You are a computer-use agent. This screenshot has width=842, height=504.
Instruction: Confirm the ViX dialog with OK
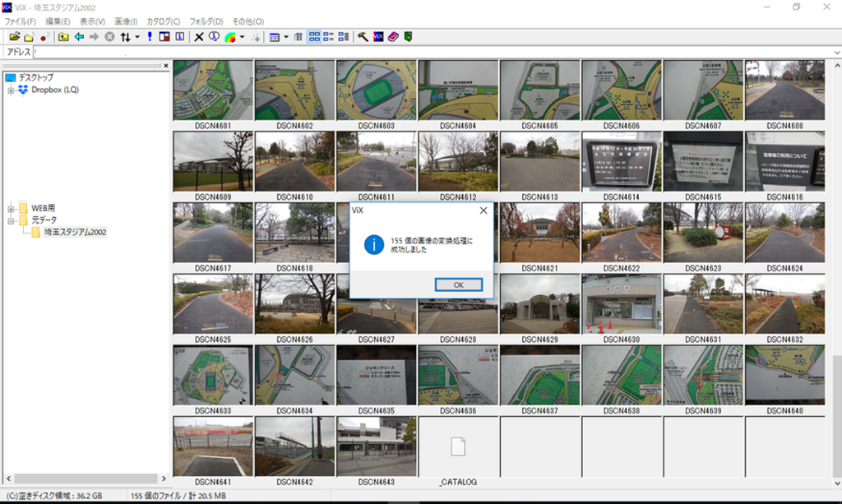[459, 285]
